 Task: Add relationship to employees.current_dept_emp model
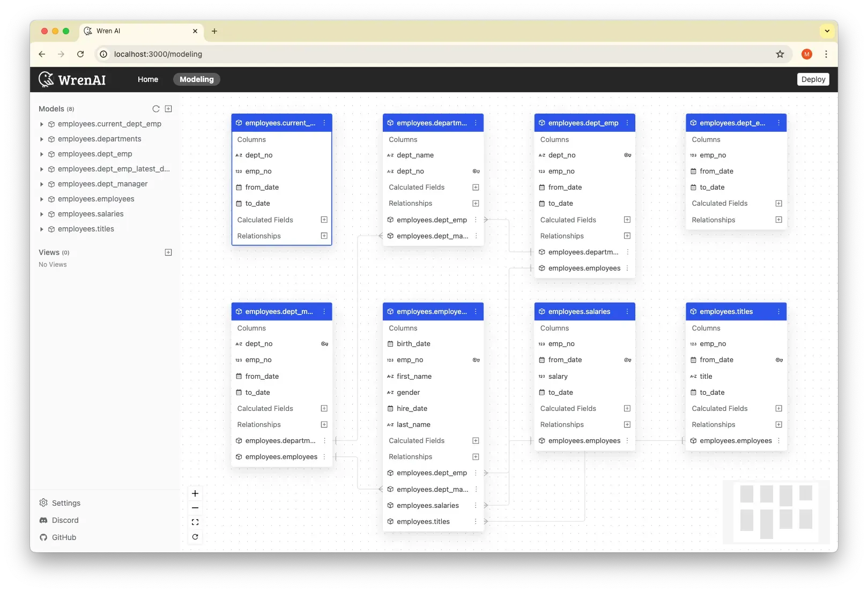coord(324,236)
